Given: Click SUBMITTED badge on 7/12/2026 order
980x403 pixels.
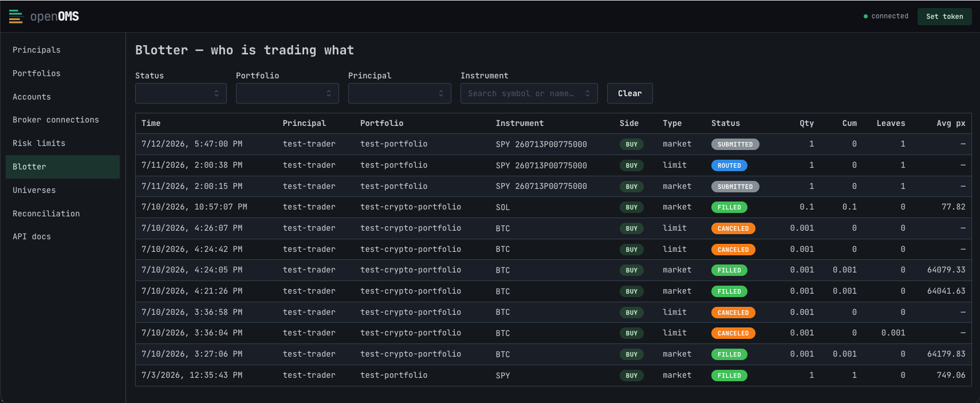Looking at the screenshot, I should click(735, 144).
